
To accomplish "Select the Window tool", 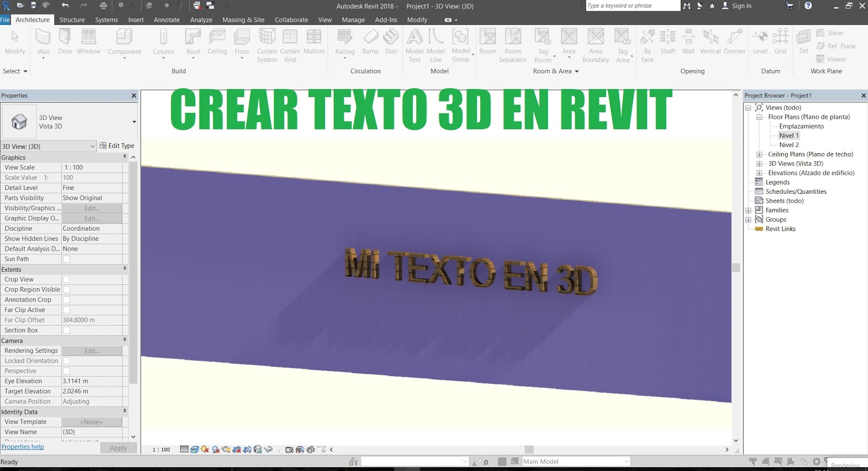I will coord(88,42).
